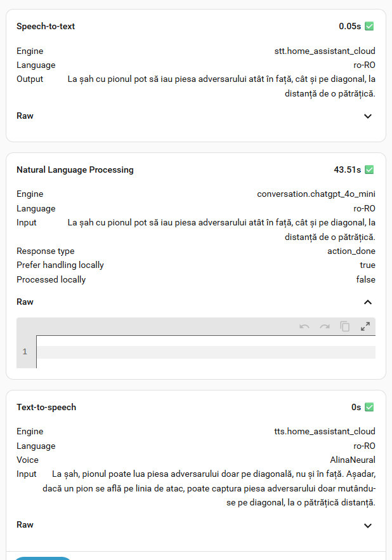Open the Raw editor in fullscreen
The height and width of the screenshot is (560, 392).
tap(365, 326)
